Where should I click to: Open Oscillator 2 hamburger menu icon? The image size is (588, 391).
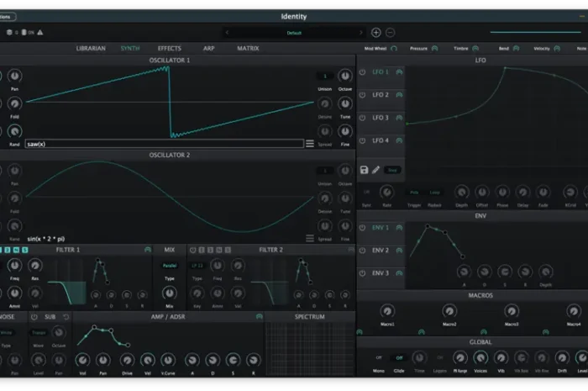pos(310,238)
